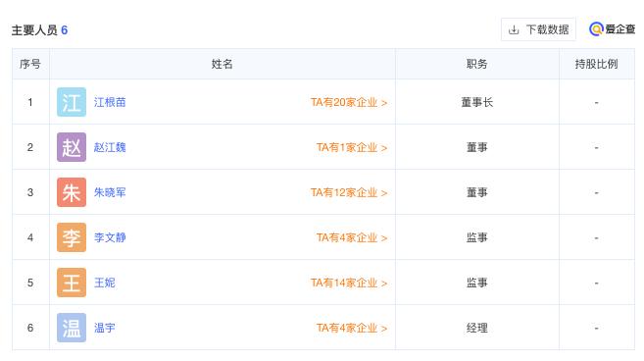Open 朱晓军 person profile link

(x=110, y=192)
